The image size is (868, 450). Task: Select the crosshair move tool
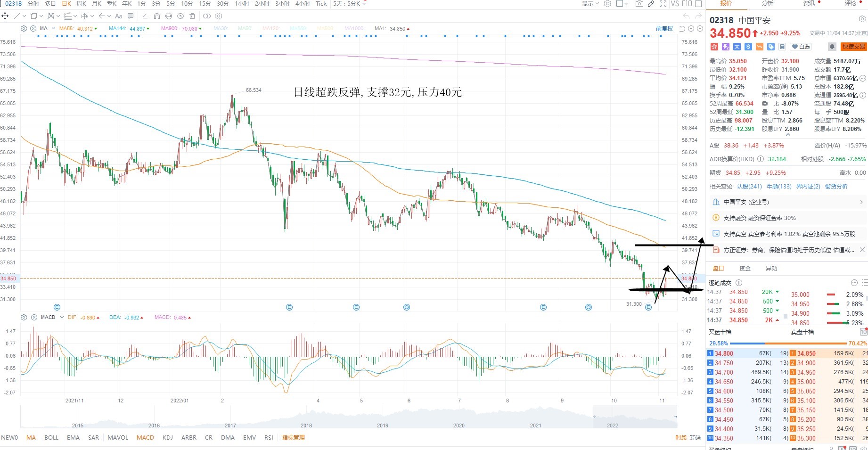pos(5,16)
